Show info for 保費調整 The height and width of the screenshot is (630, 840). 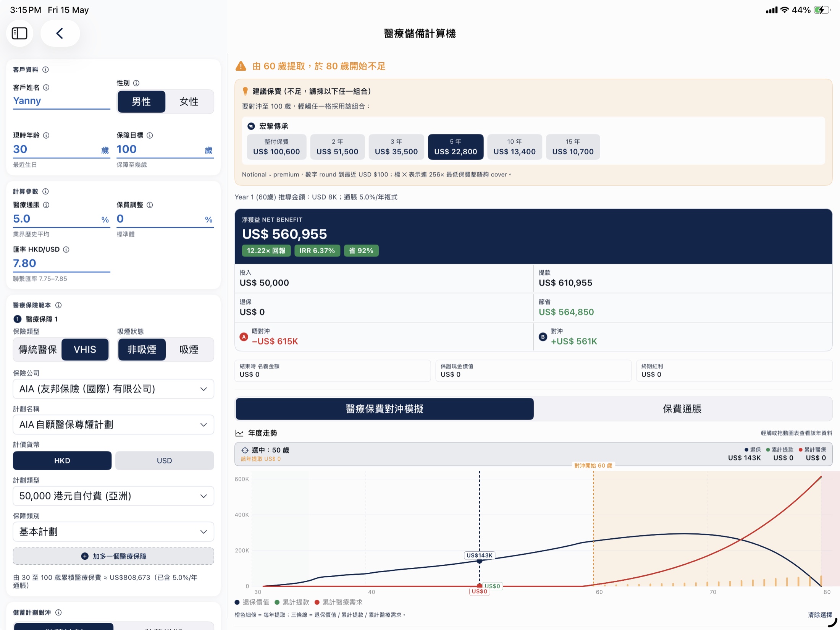click(x=150, y=205)
